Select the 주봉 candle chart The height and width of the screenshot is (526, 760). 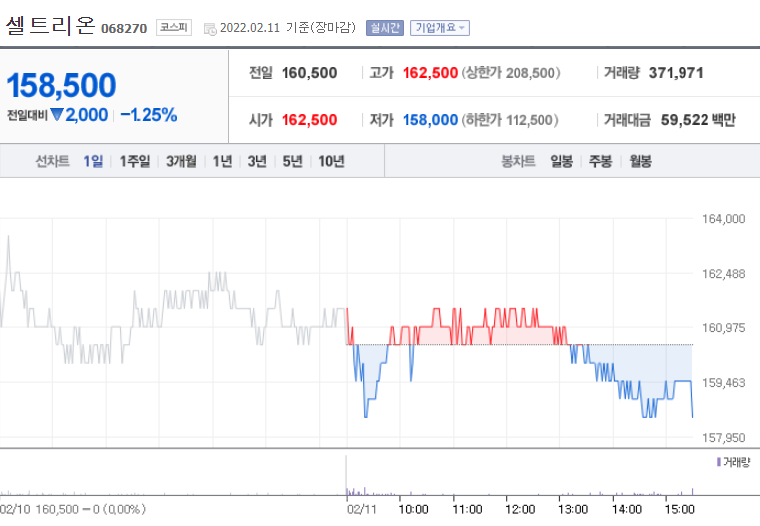(601, 161)
